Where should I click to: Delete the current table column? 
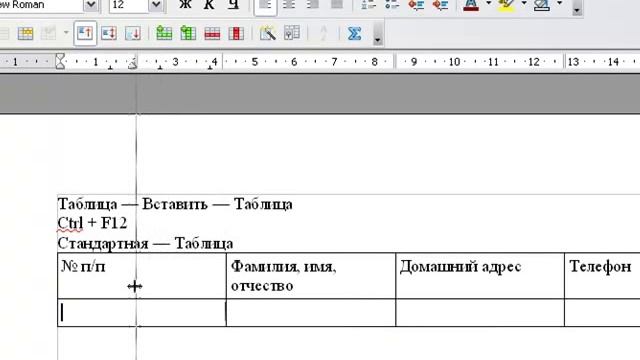pyautogui.click(x=236, y=33)
